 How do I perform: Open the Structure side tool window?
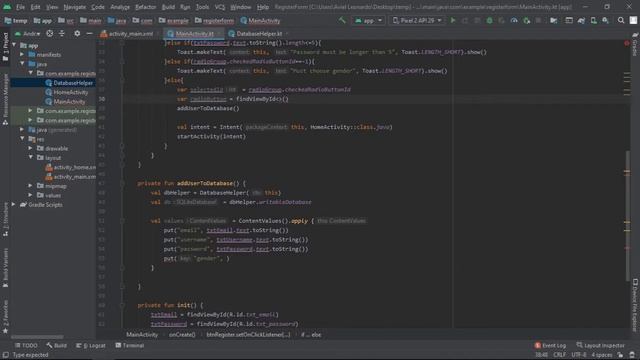[x=5, y=218]
